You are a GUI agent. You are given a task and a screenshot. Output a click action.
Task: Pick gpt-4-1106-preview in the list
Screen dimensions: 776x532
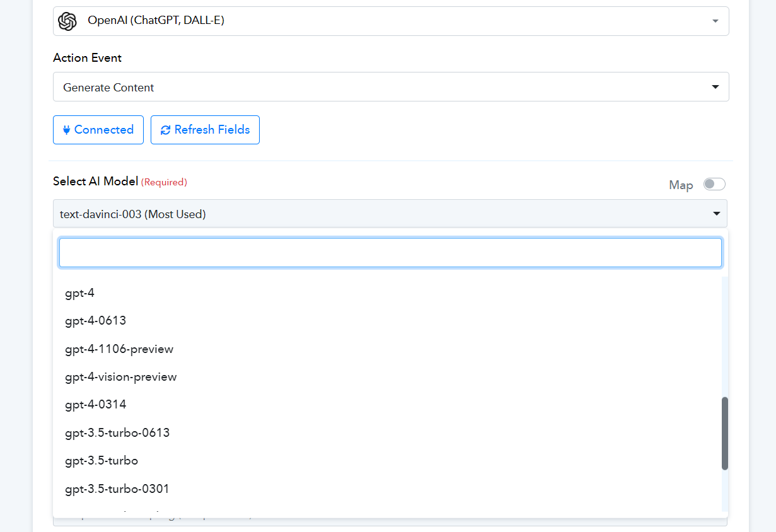click(387, 349)
